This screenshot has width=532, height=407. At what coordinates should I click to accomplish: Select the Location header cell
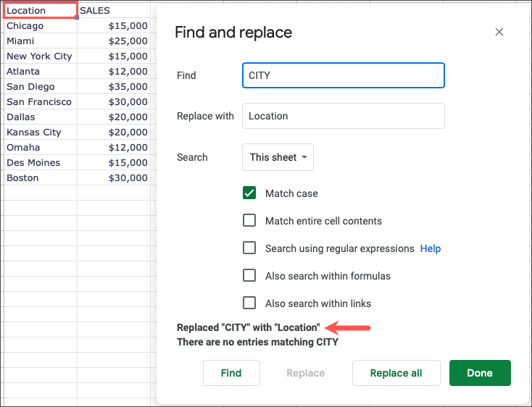point(40,11)
